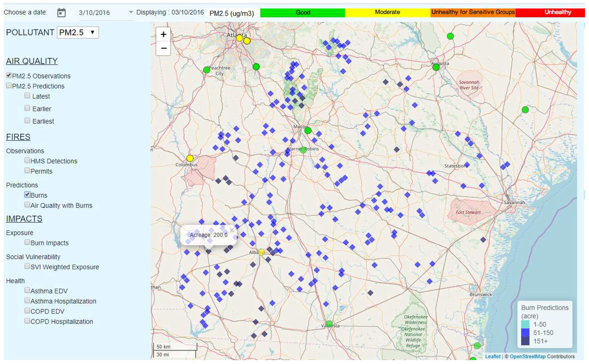This screenshot has height=364, width=589.
Task: Check the Latest predictions box
Action: tap(27, 96)
